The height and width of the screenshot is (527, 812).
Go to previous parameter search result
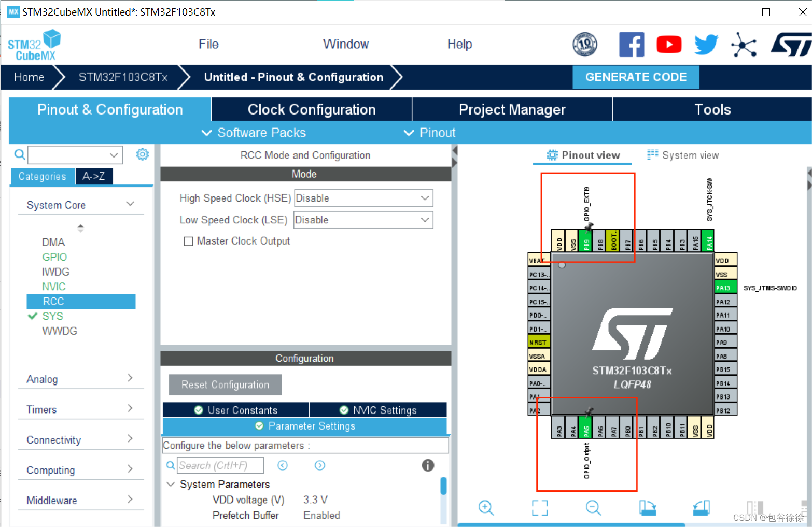point(283,465)
